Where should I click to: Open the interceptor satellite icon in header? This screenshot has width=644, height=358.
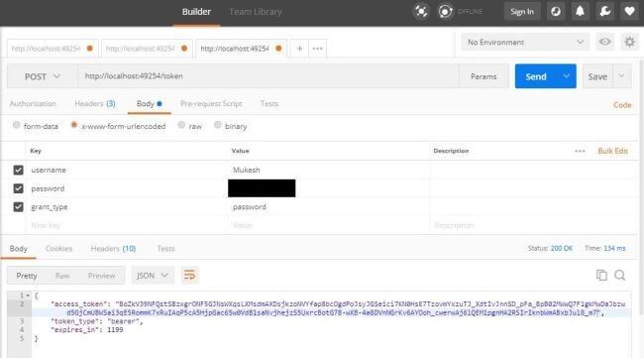421,12
